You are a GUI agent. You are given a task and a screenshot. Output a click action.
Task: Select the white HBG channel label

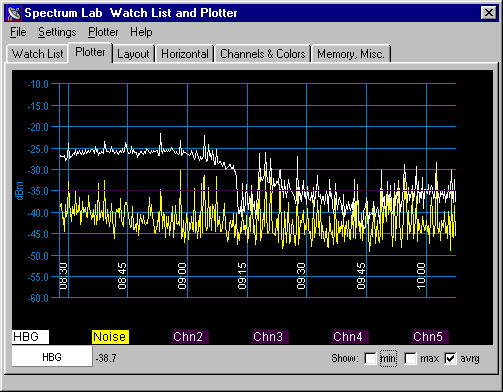pos(30,337)
